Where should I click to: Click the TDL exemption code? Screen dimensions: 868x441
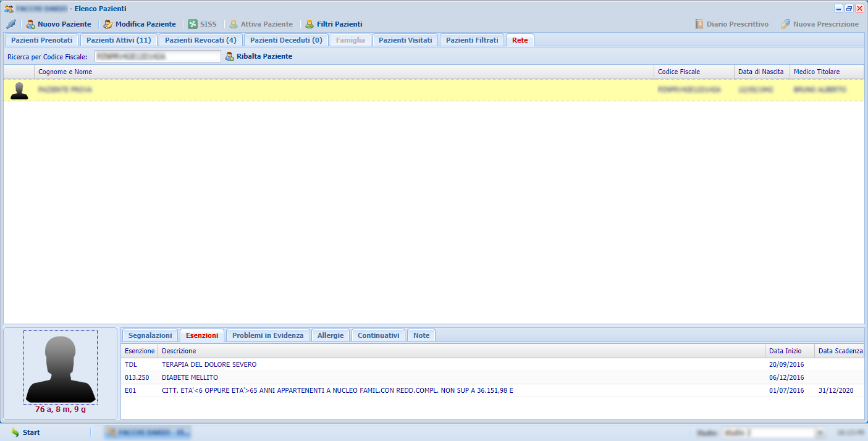[x=131, y=364]
